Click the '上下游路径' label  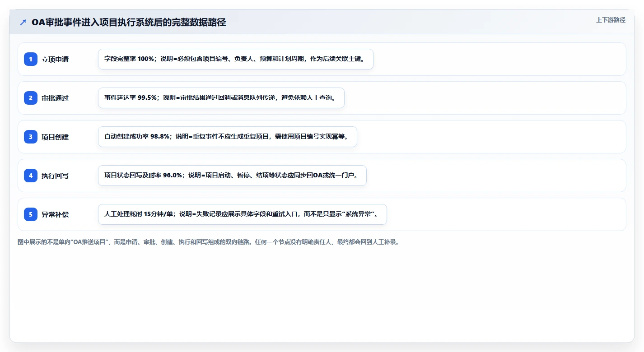click(611, 20)
